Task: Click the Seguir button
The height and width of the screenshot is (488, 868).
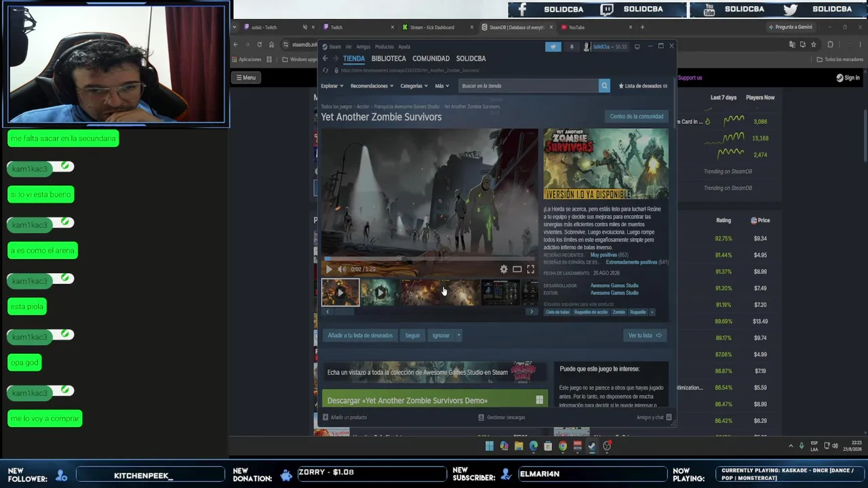Action: tap(413, 335)
